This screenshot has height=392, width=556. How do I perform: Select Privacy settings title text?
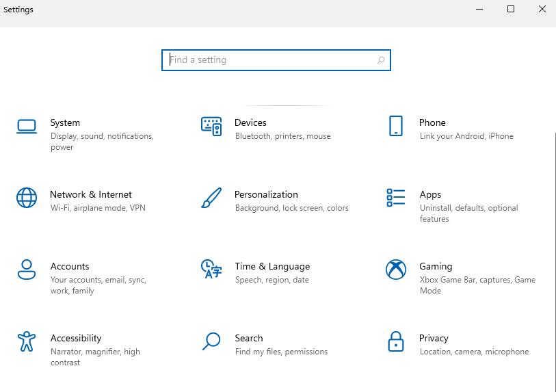tap(434, 338)
